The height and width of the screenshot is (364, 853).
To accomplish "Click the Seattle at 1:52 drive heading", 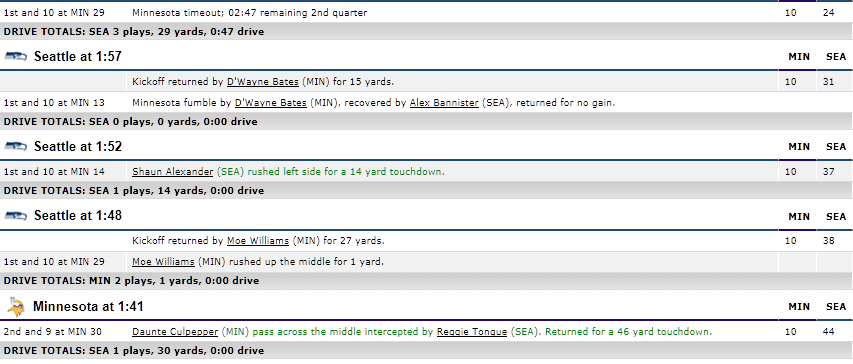I will 78,146.
